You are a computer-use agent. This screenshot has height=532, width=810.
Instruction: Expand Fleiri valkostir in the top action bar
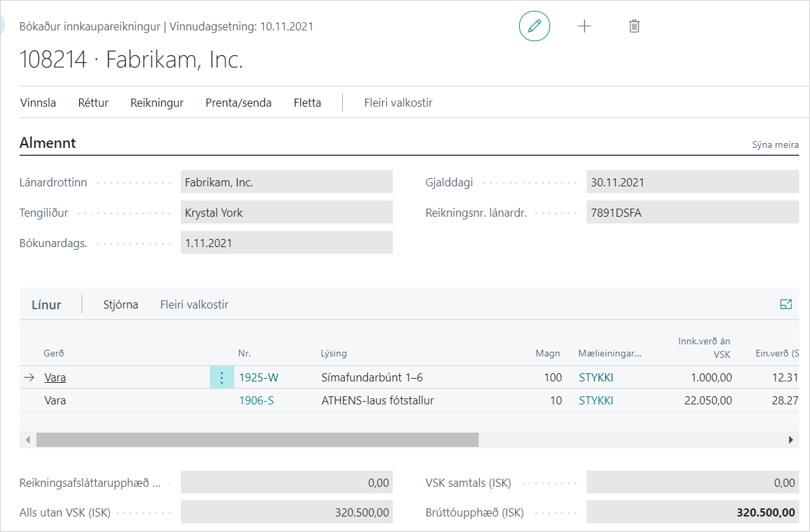point(398,103)
